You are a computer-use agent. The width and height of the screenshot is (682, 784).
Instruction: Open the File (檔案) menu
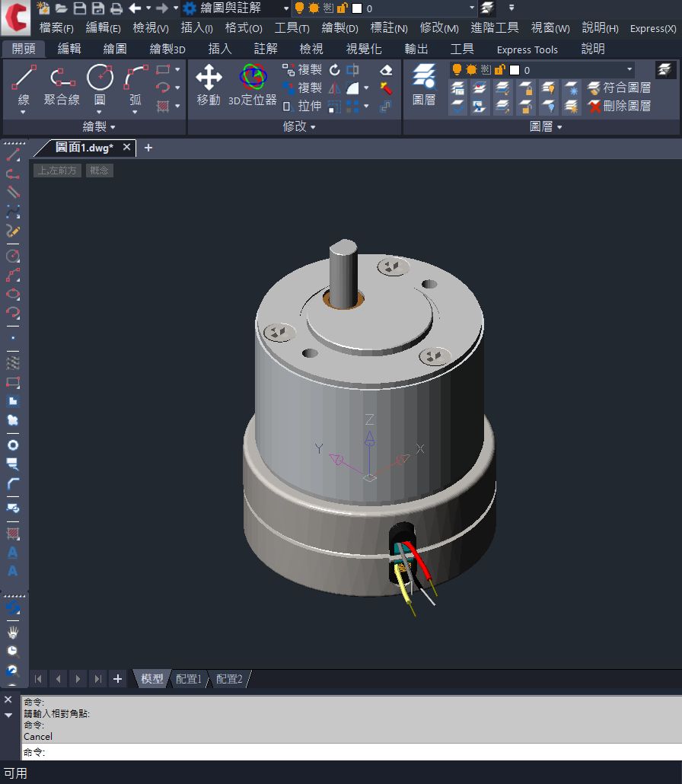[x=56, y=28]
